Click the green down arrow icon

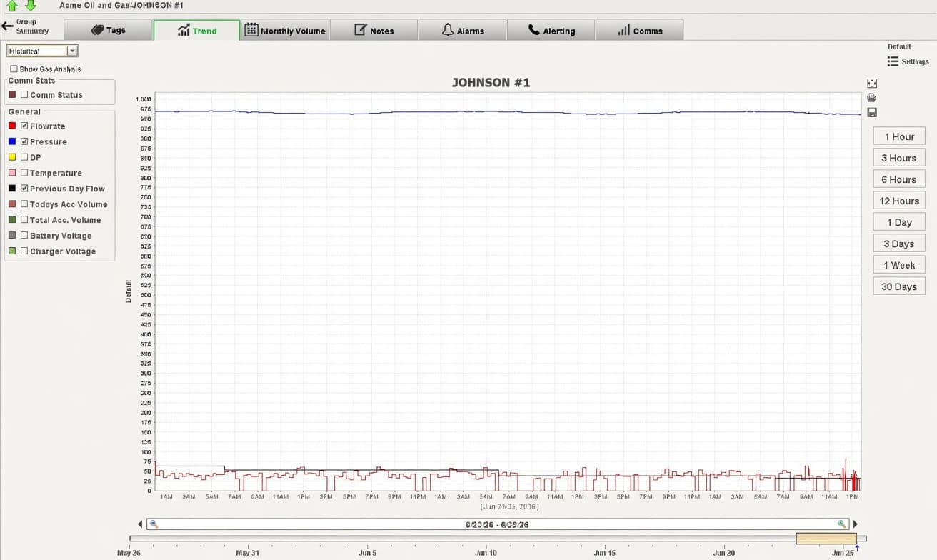click(30, 6)
